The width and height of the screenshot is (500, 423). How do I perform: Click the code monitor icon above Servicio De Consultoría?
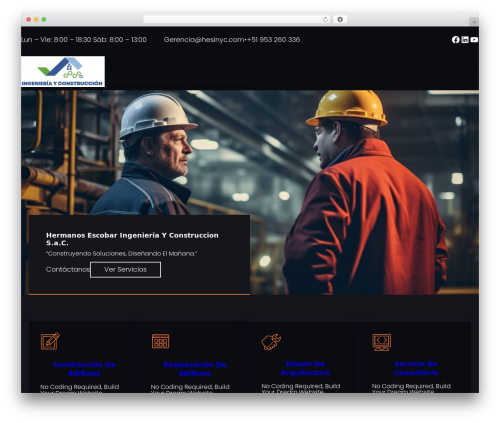(381, 342)
